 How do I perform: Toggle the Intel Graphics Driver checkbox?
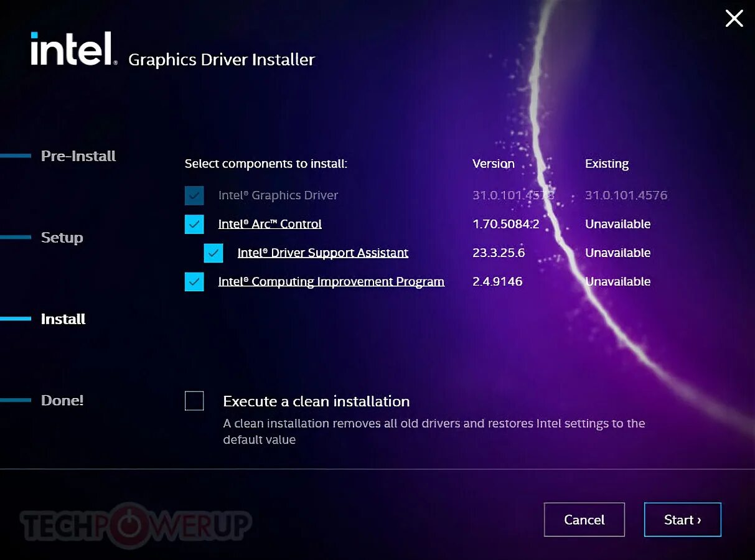point(194,195)
